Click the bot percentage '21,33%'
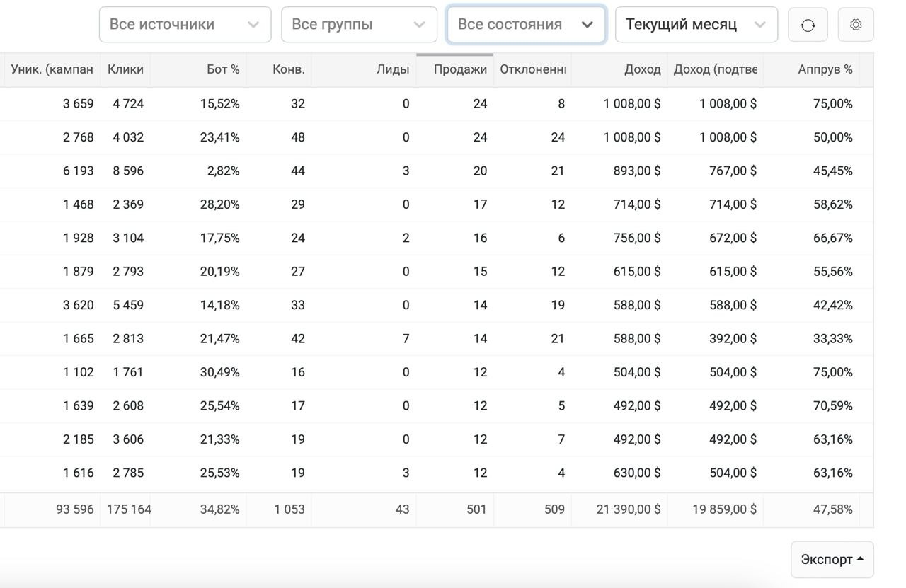 [220, 439]
